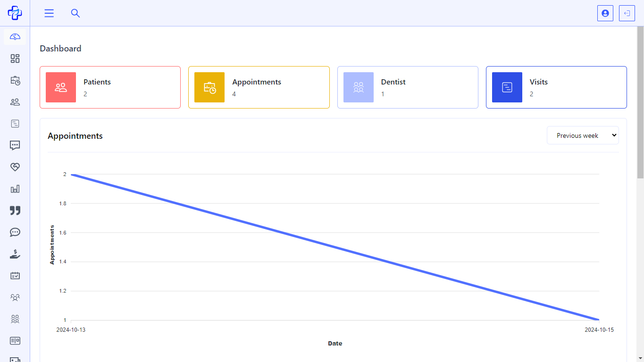Select the Appointments schedule icon in sidebar
Viewport: 644px width, 362px height.
pyautogui.click(x=15, y=80)
